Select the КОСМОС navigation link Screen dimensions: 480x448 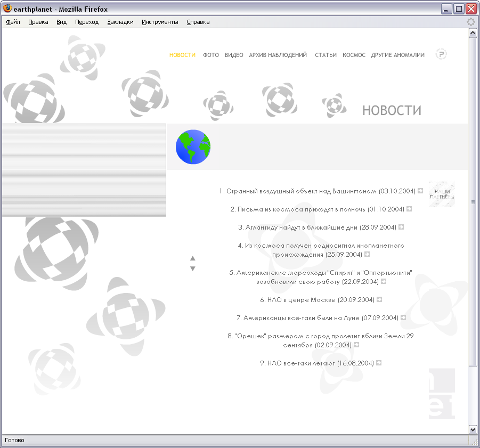coord(354,55)
